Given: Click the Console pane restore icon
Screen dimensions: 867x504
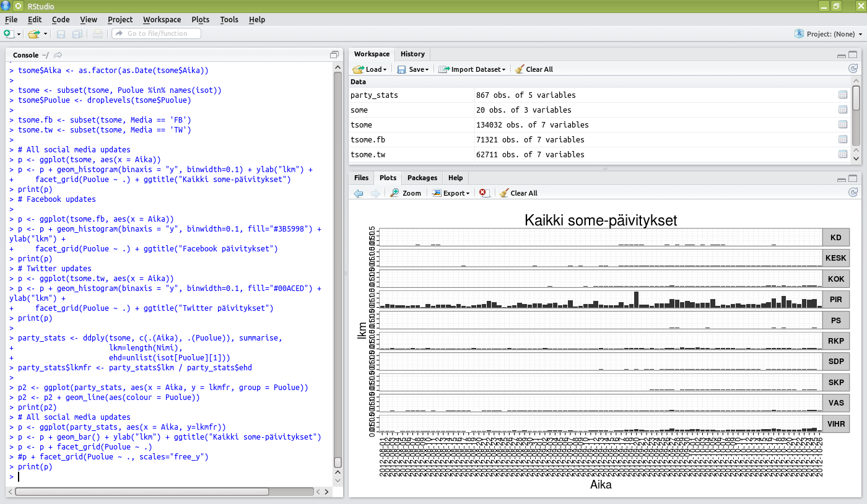Looking at the screenshot, I should 334,54.
